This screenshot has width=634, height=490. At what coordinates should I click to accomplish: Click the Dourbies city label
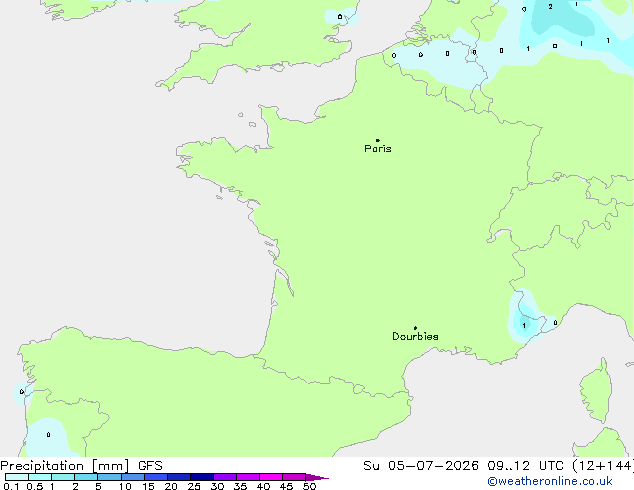coord(415,336)
